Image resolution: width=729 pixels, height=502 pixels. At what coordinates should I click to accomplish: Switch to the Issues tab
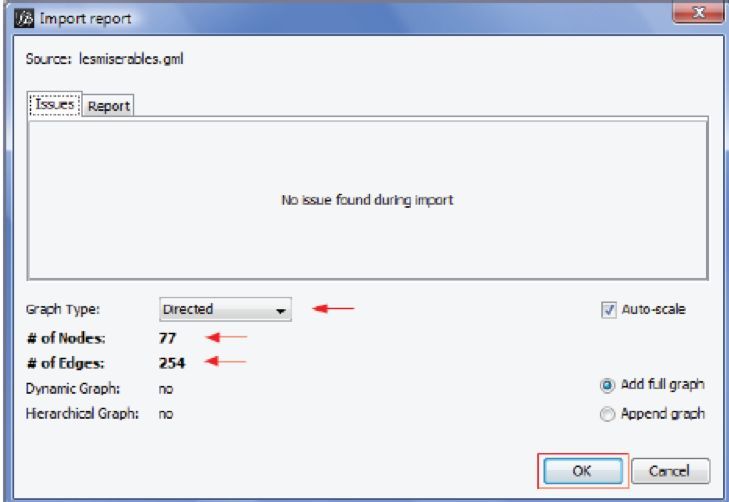coord(55,105)
